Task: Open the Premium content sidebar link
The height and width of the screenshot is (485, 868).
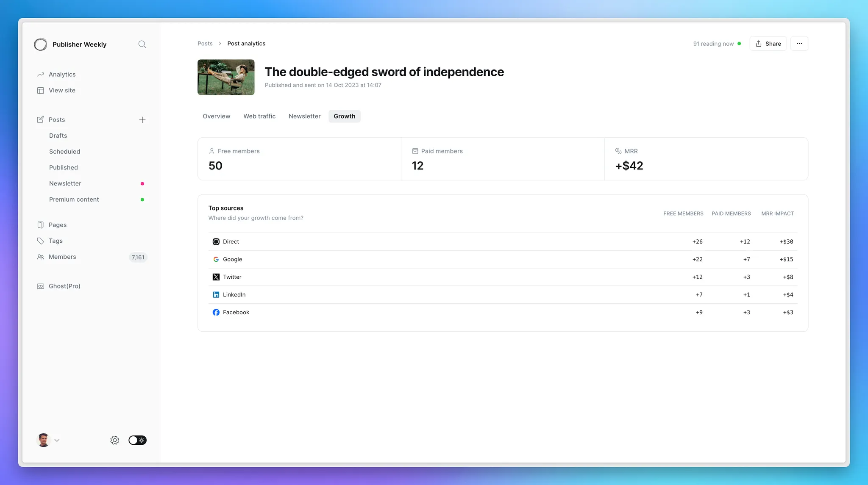Action: (x=74, y=200)
